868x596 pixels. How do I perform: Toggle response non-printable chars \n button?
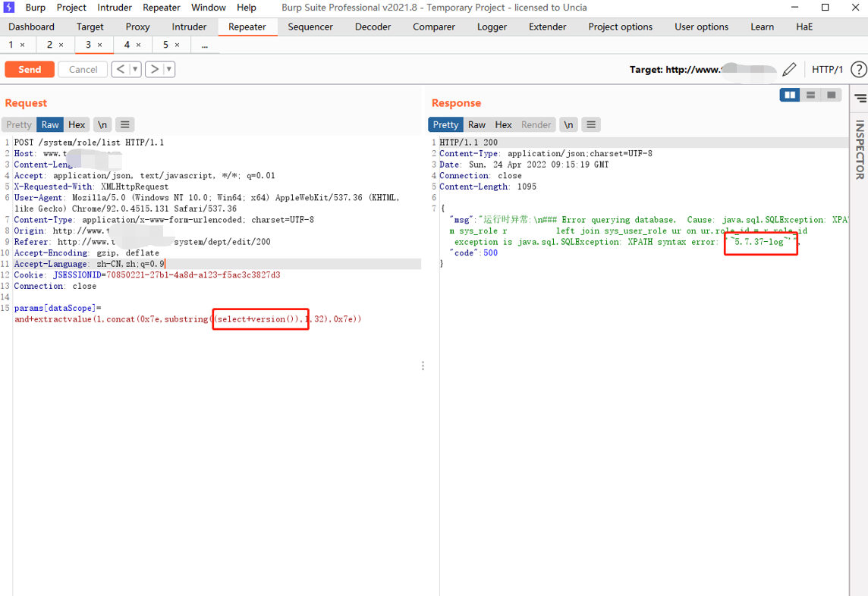pos(568,124)
